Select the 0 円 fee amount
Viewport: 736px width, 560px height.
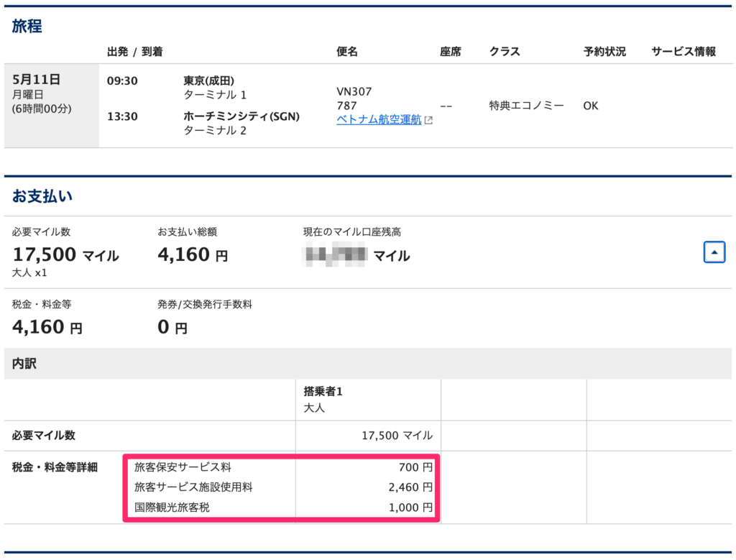pyautogui.click(x=172, y=327)
